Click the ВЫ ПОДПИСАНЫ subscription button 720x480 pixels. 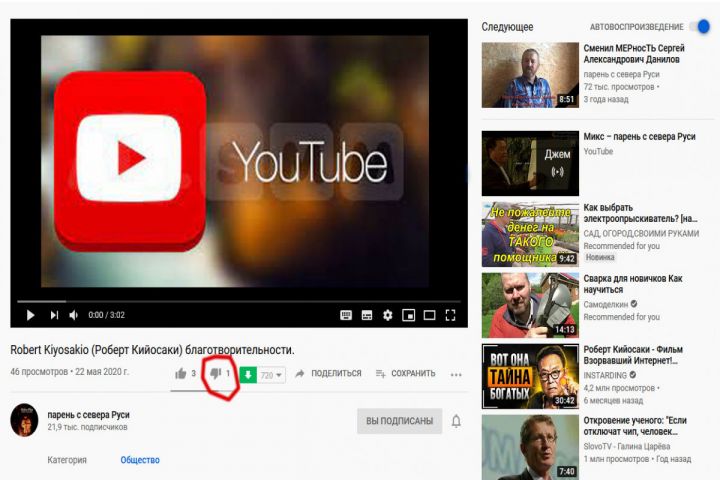(x=399, y=421)
